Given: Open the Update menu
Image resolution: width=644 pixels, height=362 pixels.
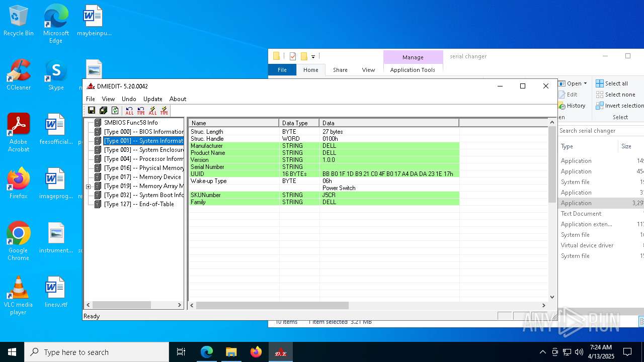Looking at the screenshot, I should pos(152,99).
